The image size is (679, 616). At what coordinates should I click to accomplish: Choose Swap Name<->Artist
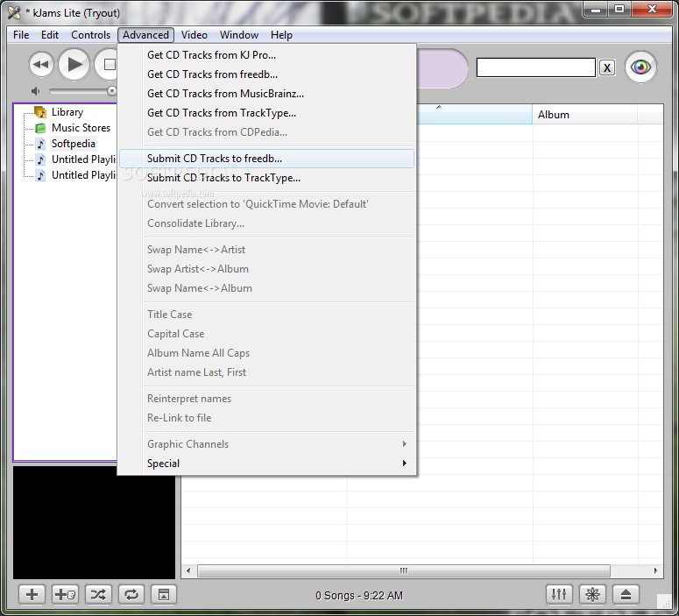tap(266, 250)
